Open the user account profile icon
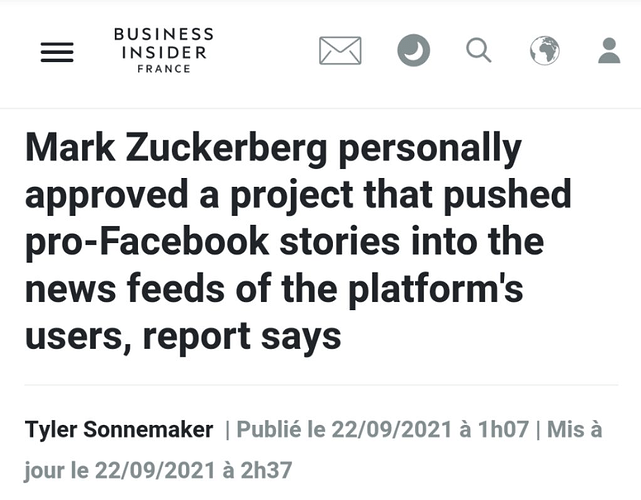The height and width of the screenshot is (500, 641). [609, 50]
